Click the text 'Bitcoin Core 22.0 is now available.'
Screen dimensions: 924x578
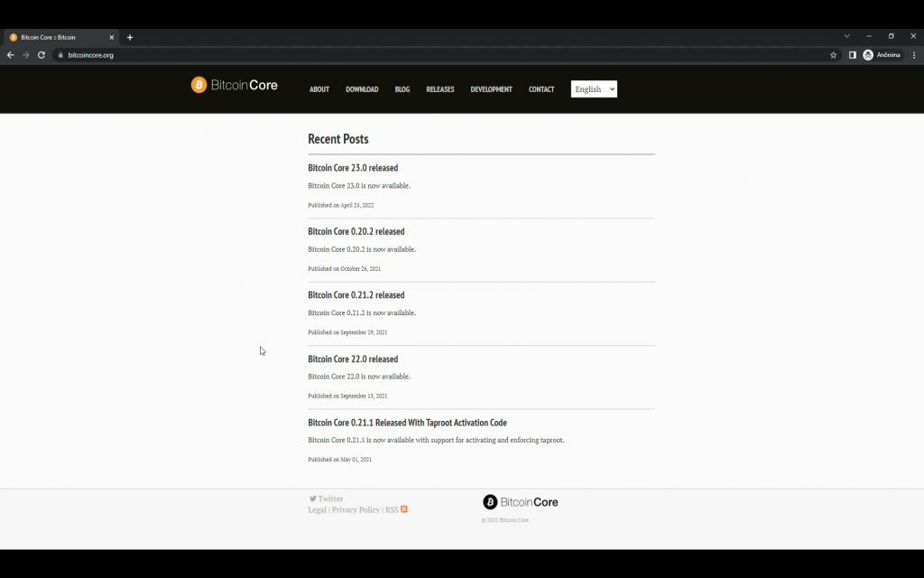coord(359,377)
